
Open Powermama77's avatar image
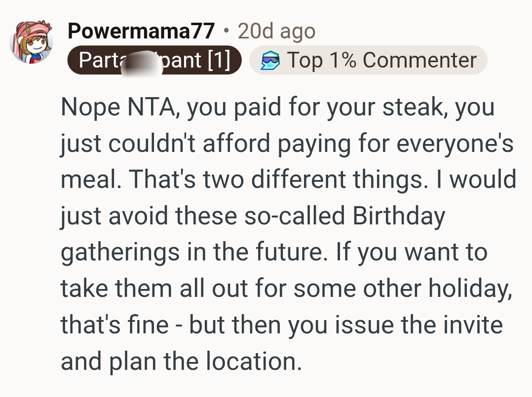31,42
